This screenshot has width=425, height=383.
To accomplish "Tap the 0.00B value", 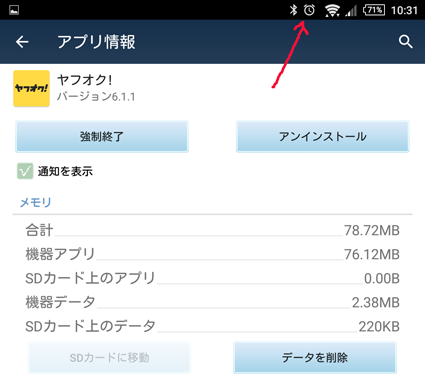I will click(x=382, y=278).
